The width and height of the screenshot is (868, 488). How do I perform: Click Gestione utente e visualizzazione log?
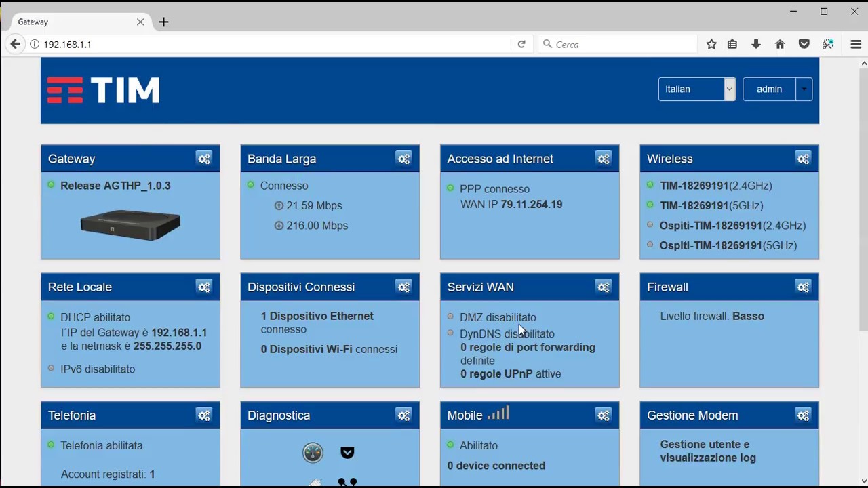point(708,451)
